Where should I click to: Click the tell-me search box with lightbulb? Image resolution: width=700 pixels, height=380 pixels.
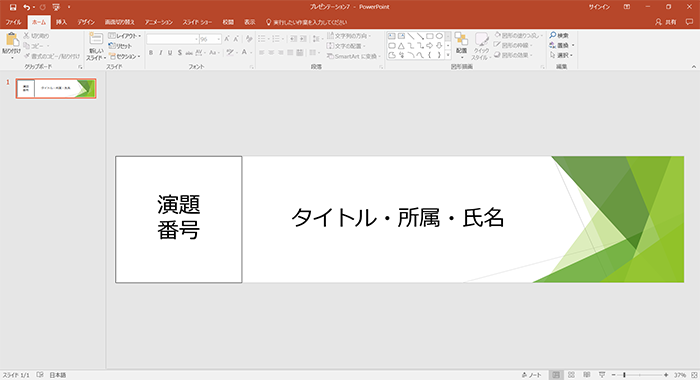point(306,22)
